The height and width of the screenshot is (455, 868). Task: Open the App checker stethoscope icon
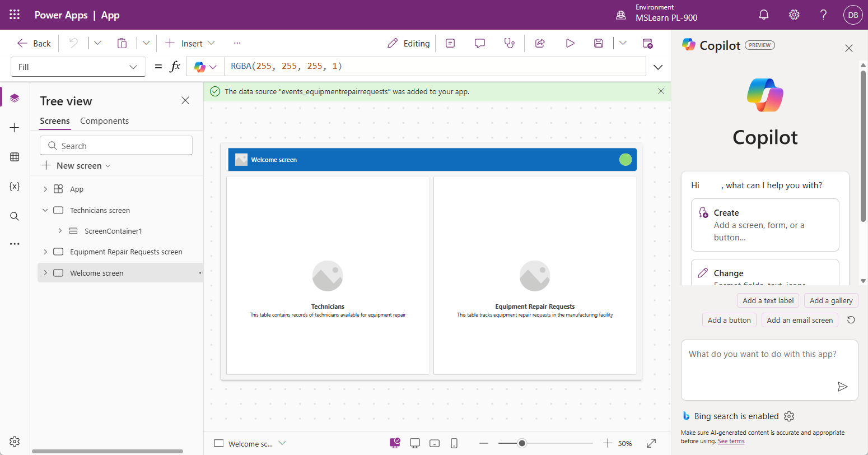tap(510, 43)
